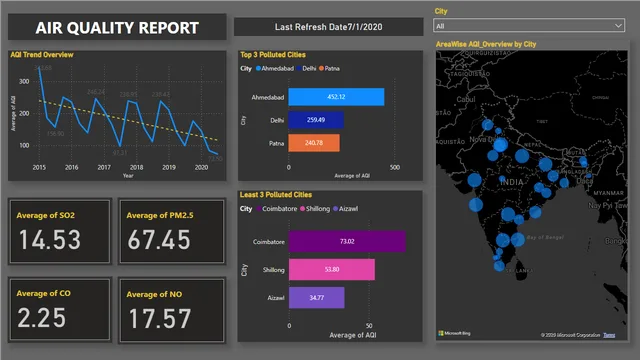Viewport: 640px width, 360px height.
Task: Click the Average of SO2 card
Action: pyautogui.click(x=60, y=231)
